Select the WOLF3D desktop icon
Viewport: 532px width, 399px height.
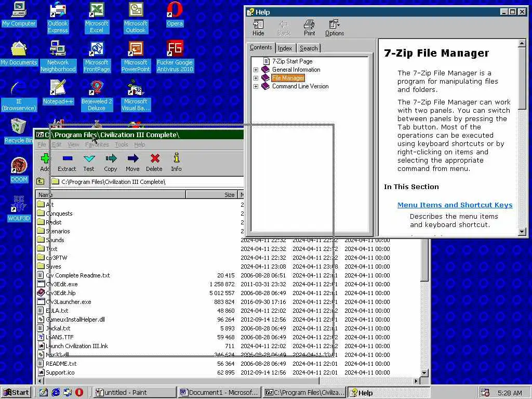point(19,209)
